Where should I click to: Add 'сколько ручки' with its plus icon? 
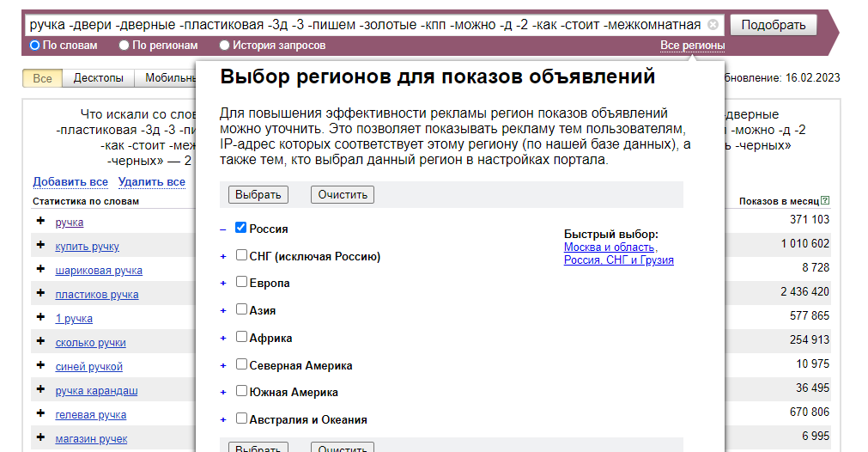[40, 341]
